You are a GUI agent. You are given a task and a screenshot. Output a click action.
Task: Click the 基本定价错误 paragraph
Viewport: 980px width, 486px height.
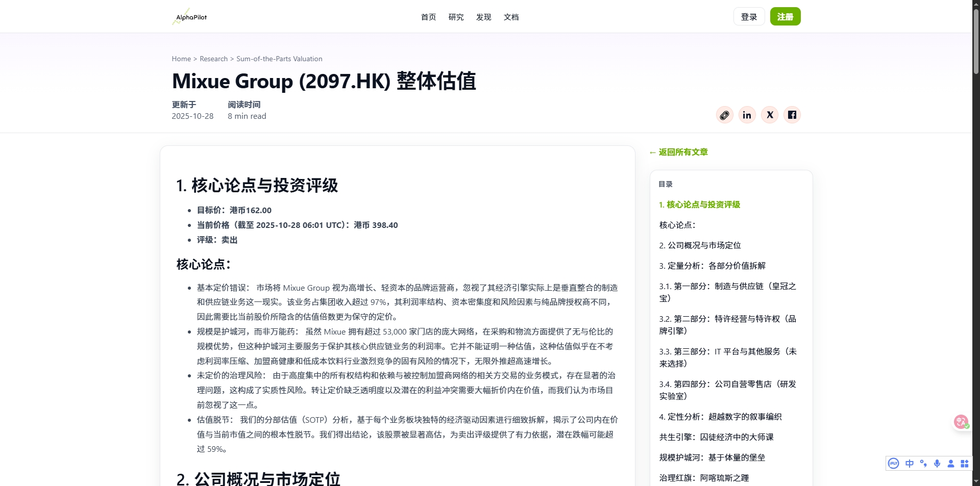[407, 302]
